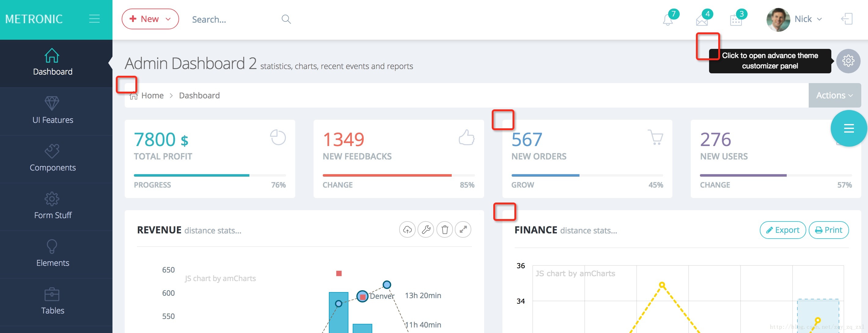The height and width of the screenshot is (333, 868).
Task: Click the Export button in Finance
Action: pyautogui.click(x=782, y=230)
